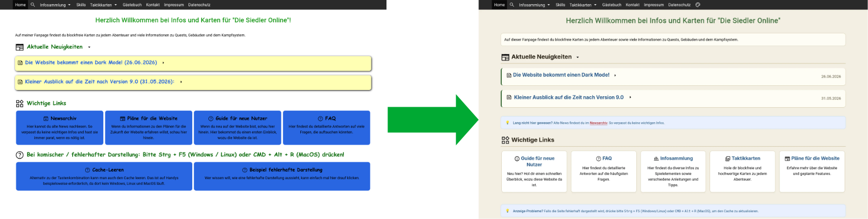
Task: Click the palette theme icon in navbar
Action: (698, 5)
